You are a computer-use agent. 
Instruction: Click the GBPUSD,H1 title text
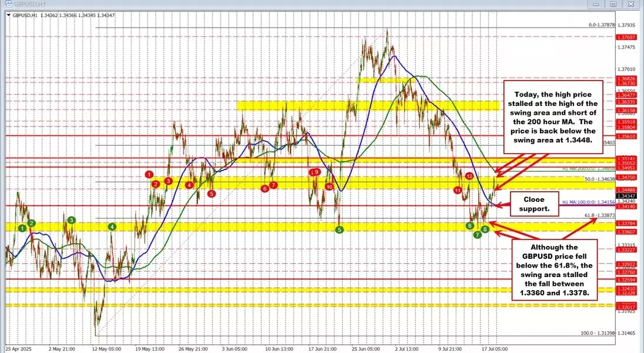click(29, 5)
